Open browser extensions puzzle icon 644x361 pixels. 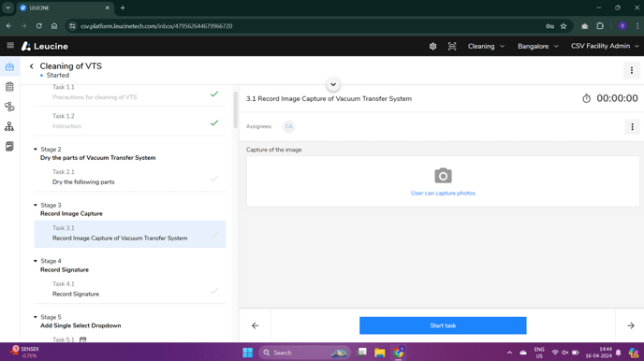(600, 26)
